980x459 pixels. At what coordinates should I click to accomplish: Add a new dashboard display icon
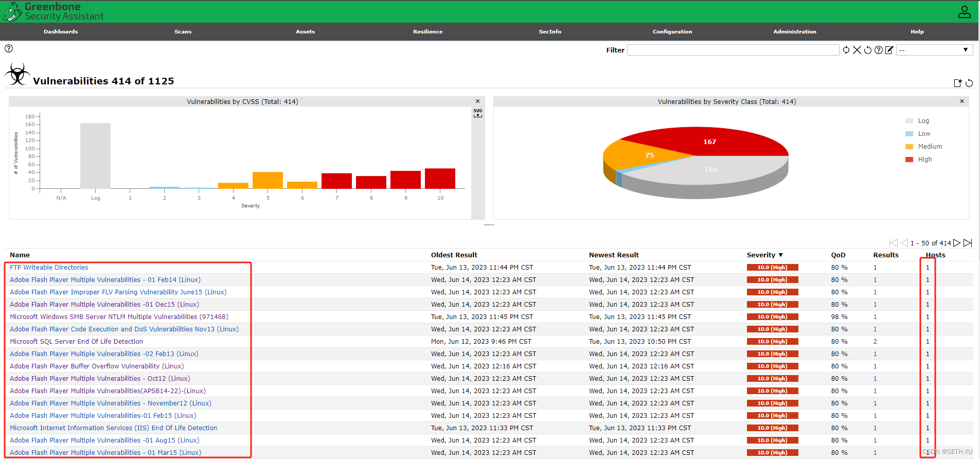coord(958,83)
